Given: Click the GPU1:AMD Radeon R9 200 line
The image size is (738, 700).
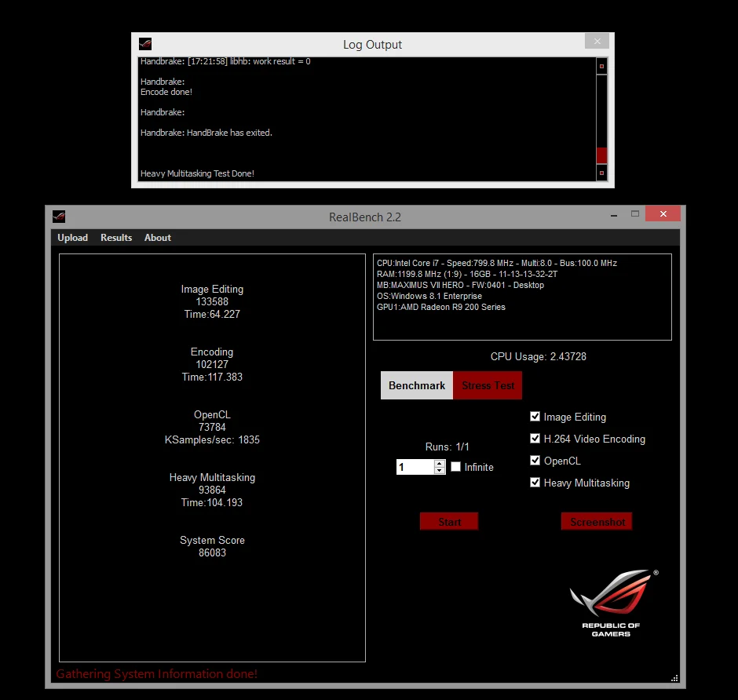Looking at the screenshot, I should click(441, 307).
